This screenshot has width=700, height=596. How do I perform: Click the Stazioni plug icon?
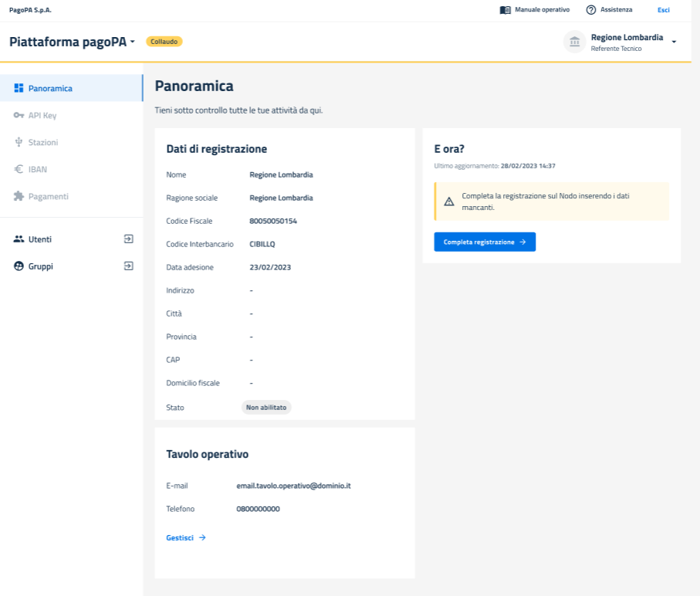point(19,143)
